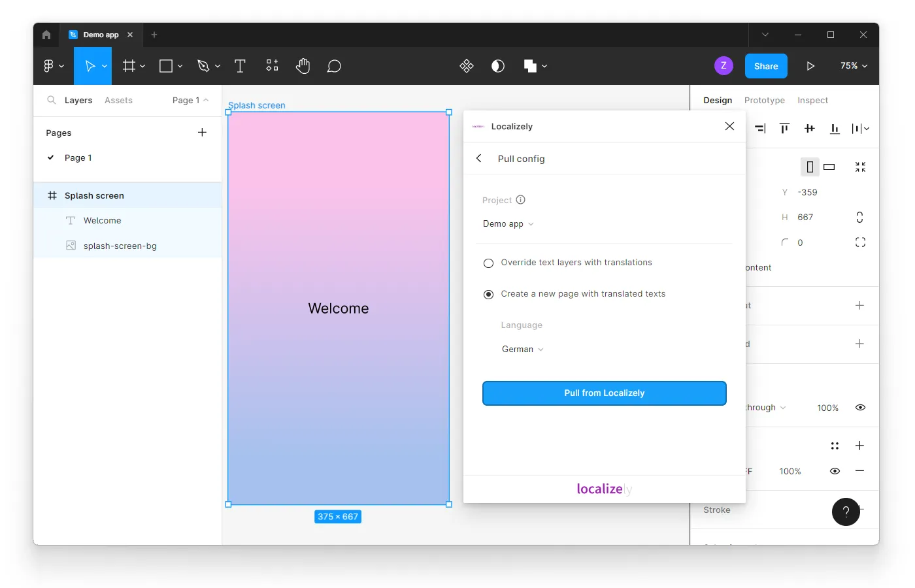
Task: Close the Localizely plugin window
Action: pos(730,126)
